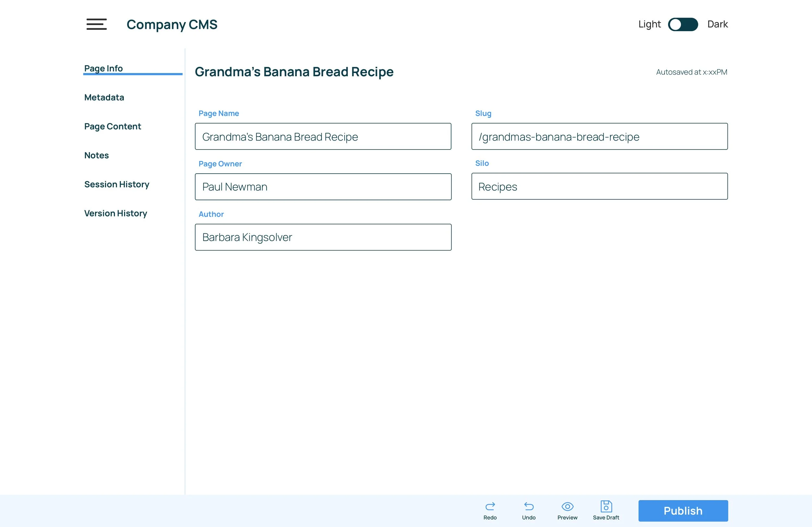This screenshot has height=527, width=812.
Task: Click the Company CMS title
Action: click(x=172, y=25)
